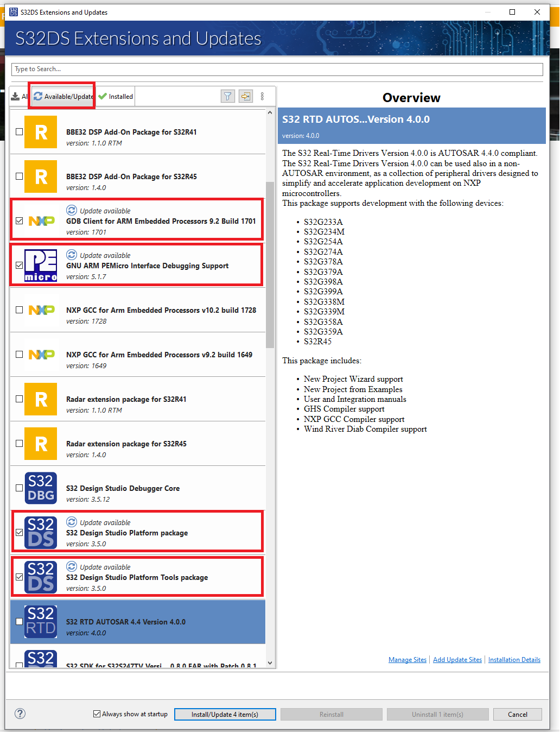Select the Available/Update tab

pyautogui.click(x=63, y=97)
